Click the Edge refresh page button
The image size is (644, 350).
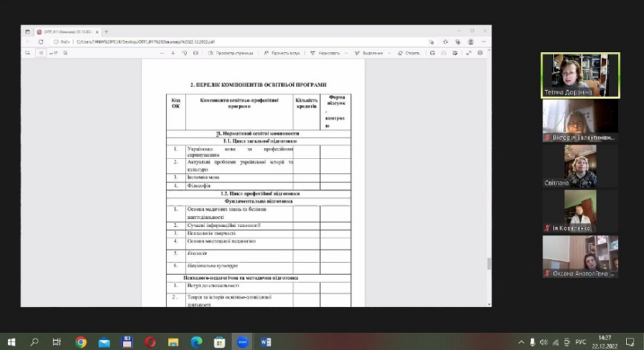42,42
